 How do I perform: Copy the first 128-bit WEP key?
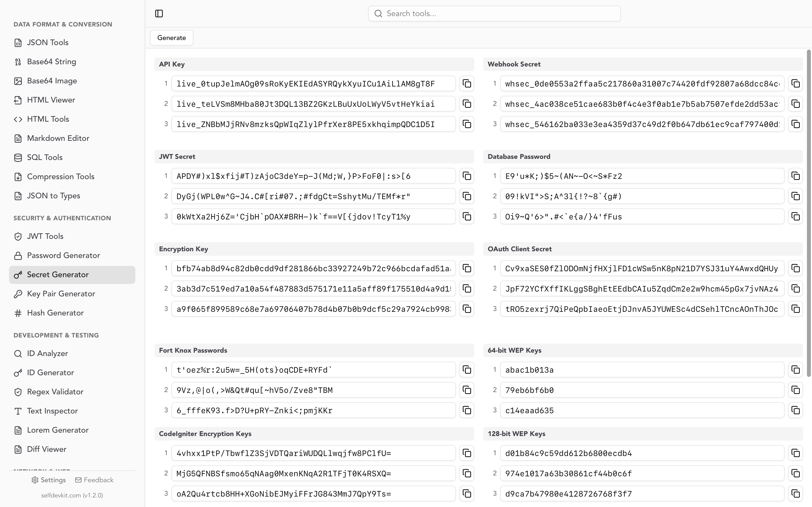click(x=796, y=453)
